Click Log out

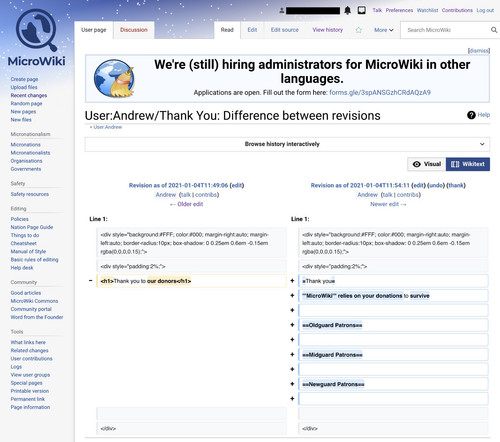[485, 10]
